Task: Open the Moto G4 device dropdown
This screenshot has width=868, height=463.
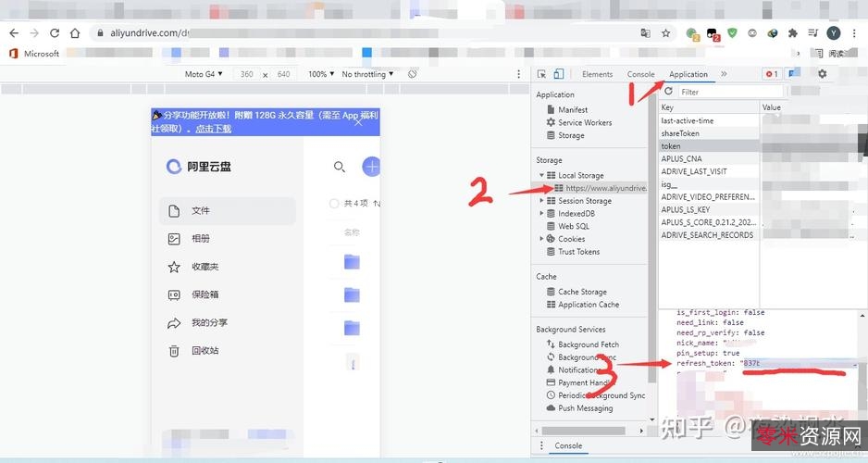Action: [204, 74]
